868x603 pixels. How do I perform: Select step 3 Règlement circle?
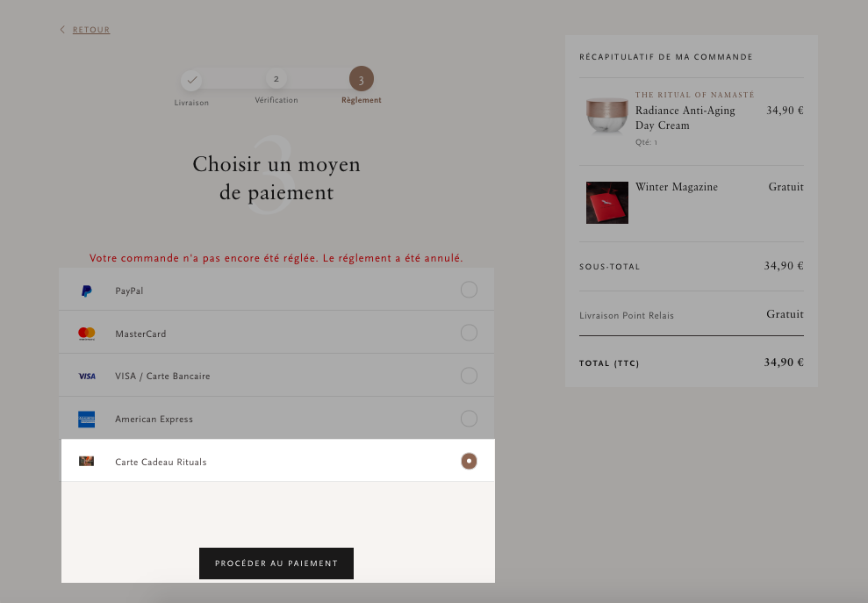362,79
